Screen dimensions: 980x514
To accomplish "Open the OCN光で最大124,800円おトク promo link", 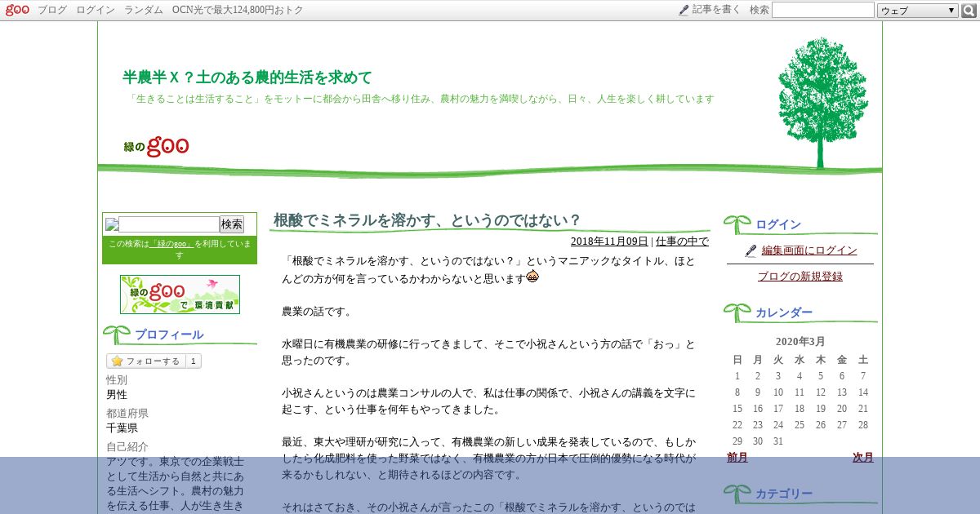I will click(238, 10).
